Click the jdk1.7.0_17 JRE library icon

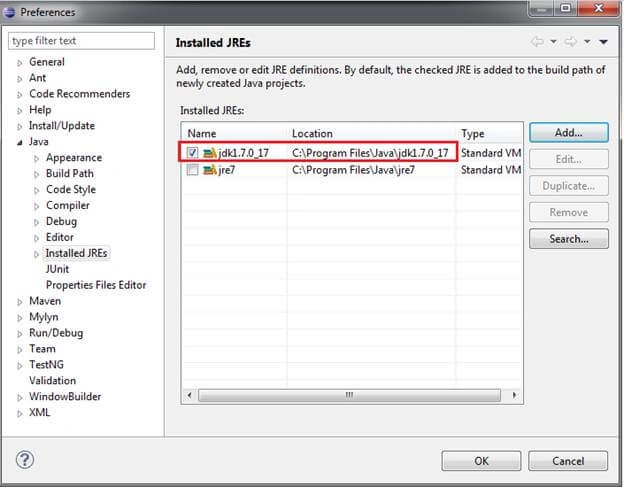(x=210, y=153)
